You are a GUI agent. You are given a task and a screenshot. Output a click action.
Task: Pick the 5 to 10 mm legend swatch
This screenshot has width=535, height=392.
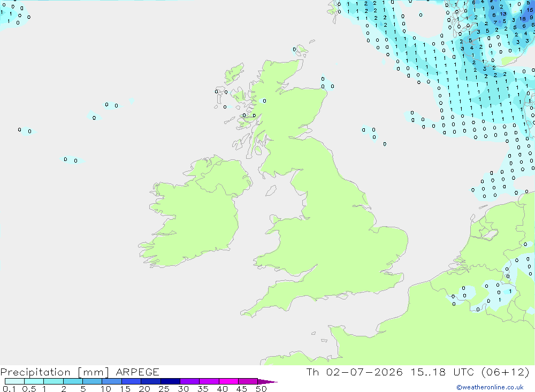pyautogui.click(x=93, y=381)
